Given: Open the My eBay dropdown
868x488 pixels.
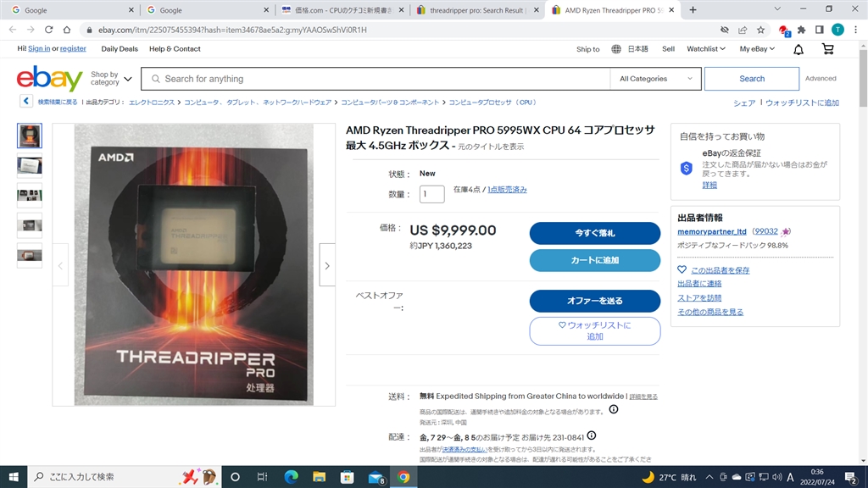Looking at the screenshot, I should pos(757,48).
